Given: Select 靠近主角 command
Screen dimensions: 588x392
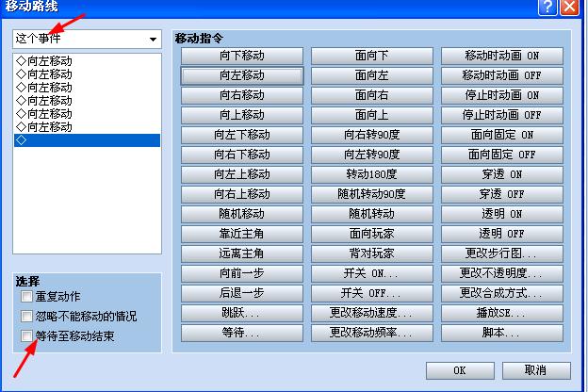Looking at the screenshot, I should [x=242, y=234].
